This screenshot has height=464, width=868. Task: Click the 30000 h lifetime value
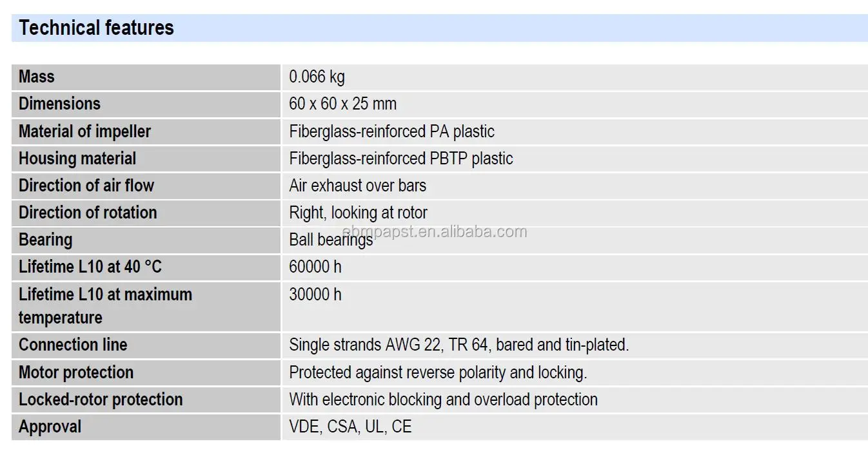(x=315, y=295)
